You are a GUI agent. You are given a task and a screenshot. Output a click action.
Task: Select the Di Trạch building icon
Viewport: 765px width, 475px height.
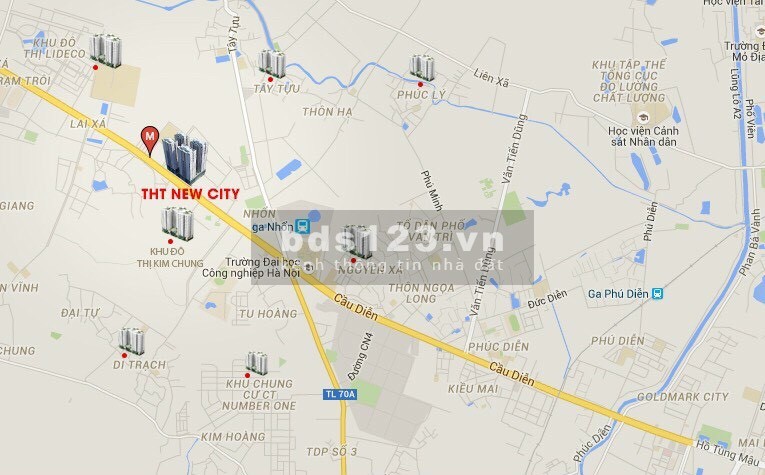coord(132,341)
